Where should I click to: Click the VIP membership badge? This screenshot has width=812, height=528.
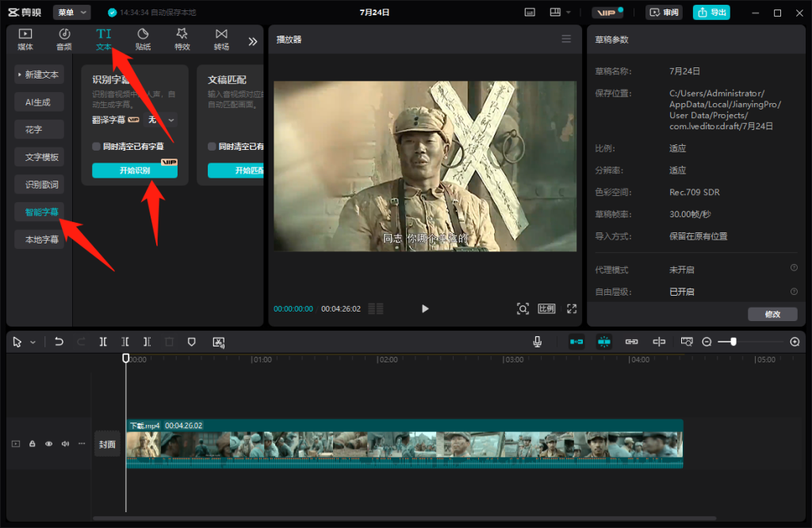click(608, 13)
